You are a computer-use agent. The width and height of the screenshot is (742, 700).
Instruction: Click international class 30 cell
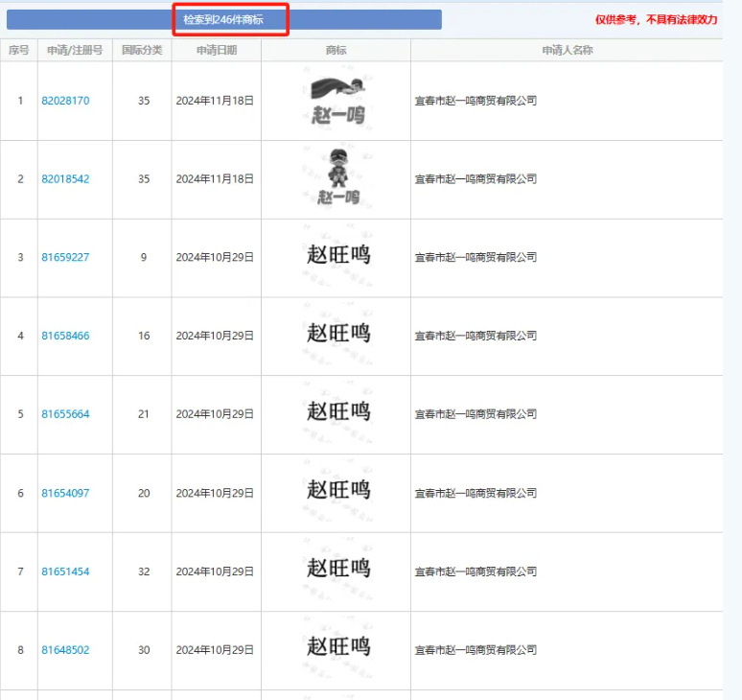click(144, 650)
